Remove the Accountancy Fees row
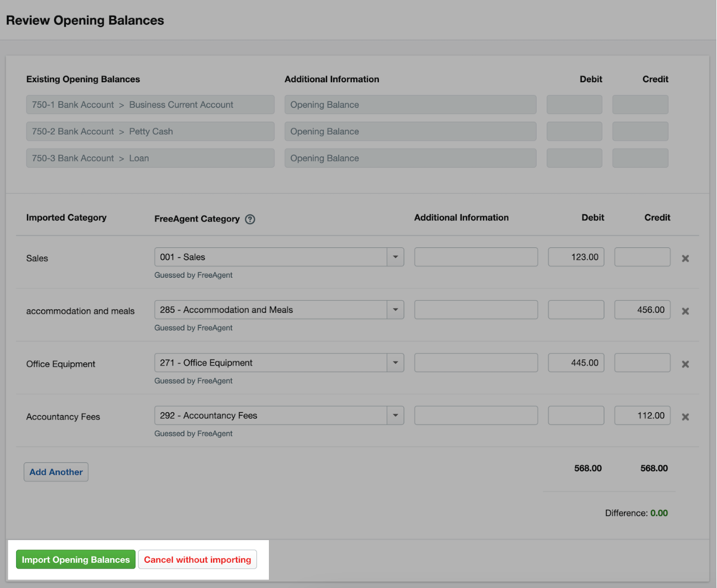Image resolution: width=717 pixels, height=588 pixels. coord(685,416)
